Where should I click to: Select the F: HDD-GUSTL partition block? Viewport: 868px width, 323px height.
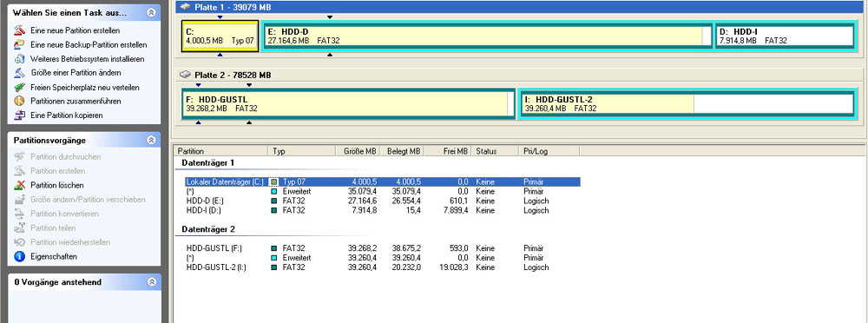click(x=348, y=103)
